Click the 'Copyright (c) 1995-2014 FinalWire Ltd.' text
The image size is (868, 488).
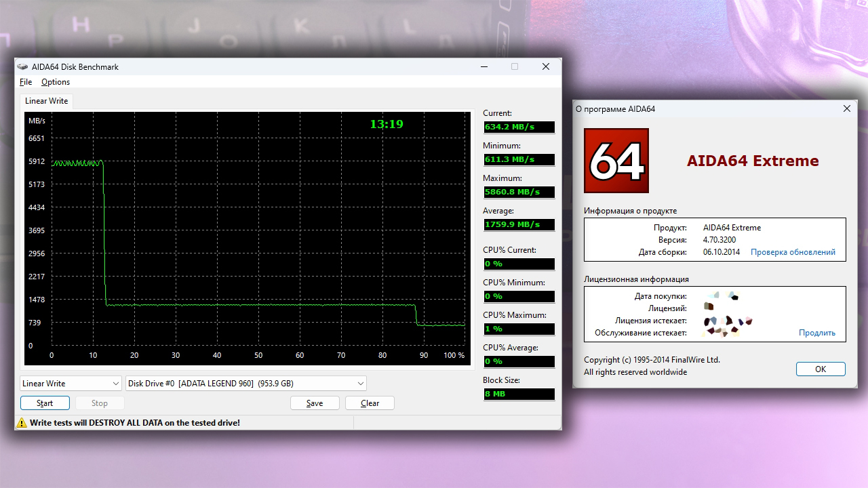pyautogui.click(x=652, y=360)
